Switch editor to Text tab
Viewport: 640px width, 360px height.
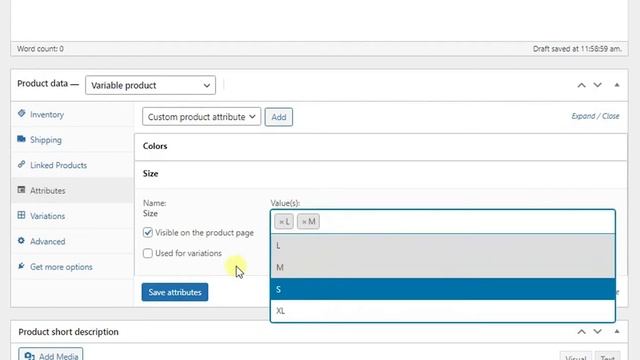coord(607,357)
